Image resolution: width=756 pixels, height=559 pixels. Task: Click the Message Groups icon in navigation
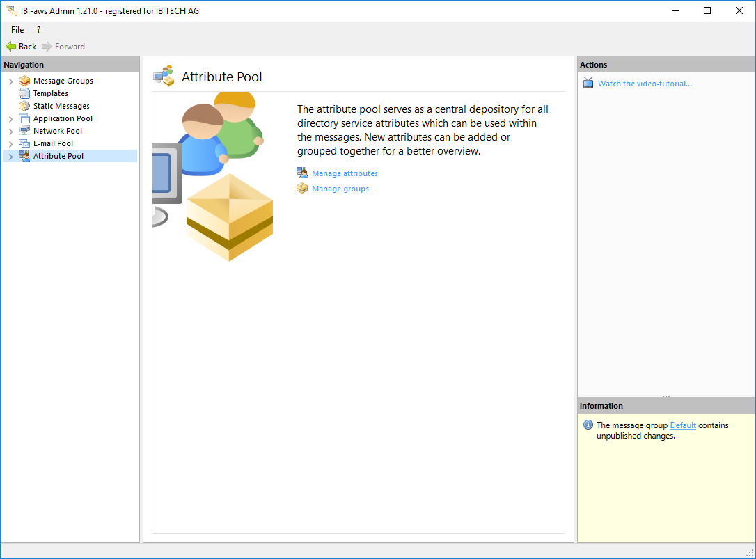tap(24, 81)
